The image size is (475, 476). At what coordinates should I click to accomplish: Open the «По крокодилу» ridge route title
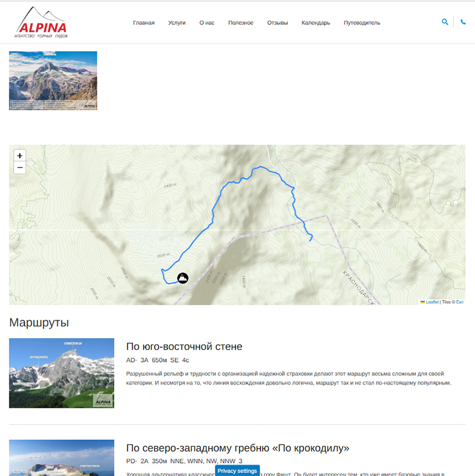(237, 448)
